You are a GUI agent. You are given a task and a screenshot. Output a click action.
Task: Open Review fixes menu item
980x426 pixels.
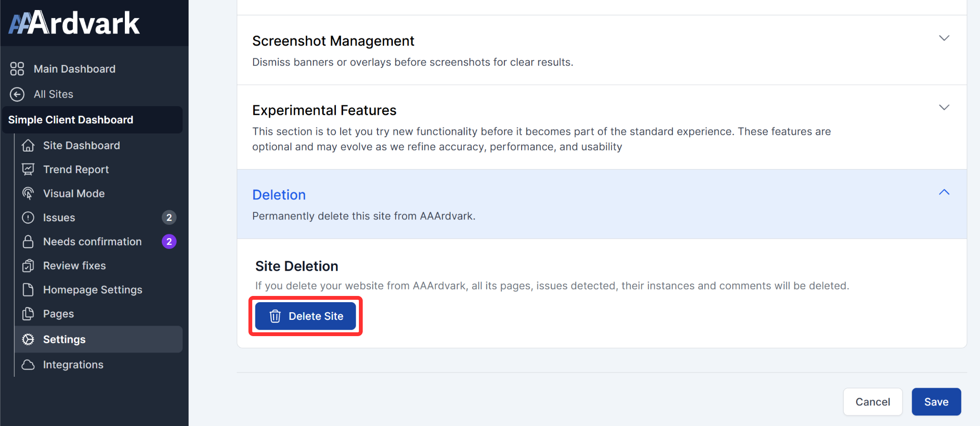point(74,265)
